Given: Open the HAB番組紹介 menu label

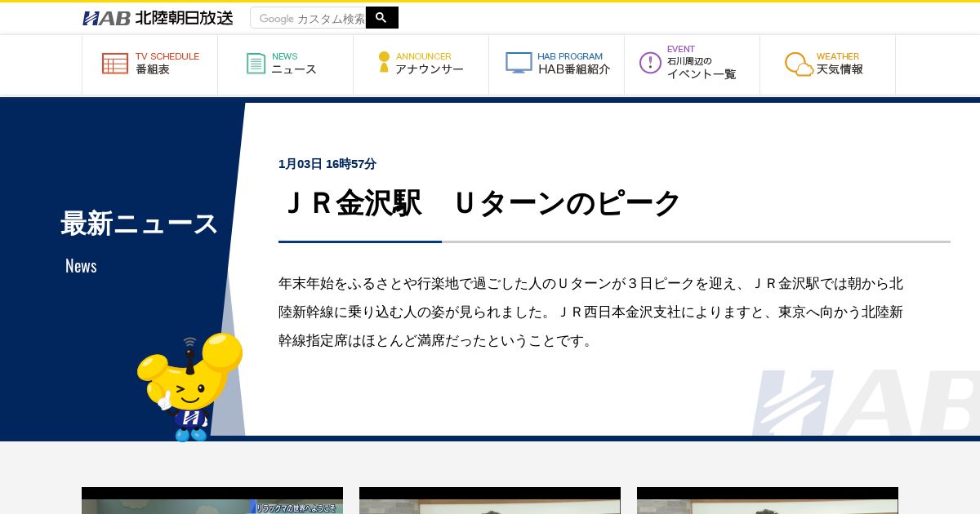Looking at the screenshot, I should [574, 69].
